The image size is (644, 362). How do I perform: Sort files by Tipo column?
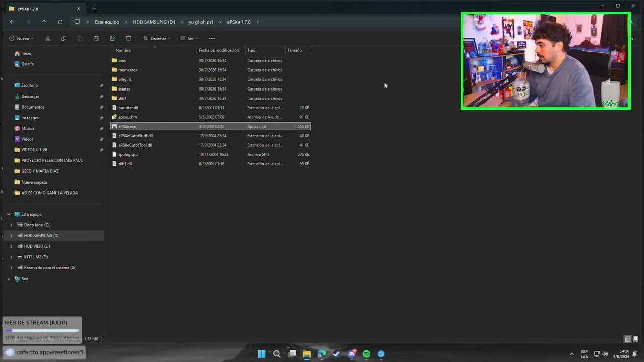coord(251,50)
